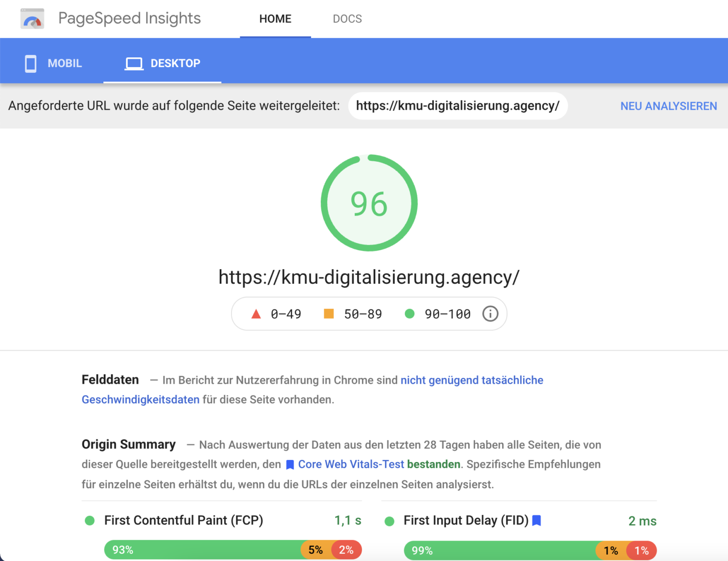Select the laptop icon on the DESKTOP tab

coord(133,63)
